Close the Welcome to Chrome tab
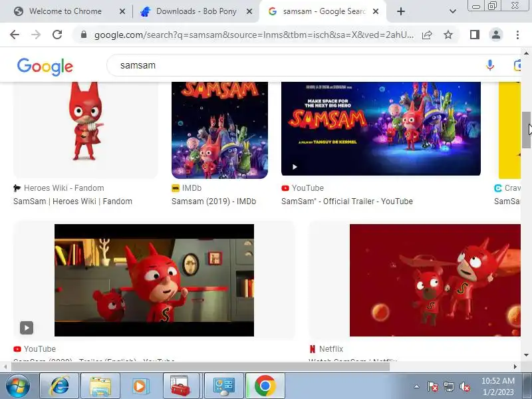This screenshot has width=532, height=399. tap(122, 11)
